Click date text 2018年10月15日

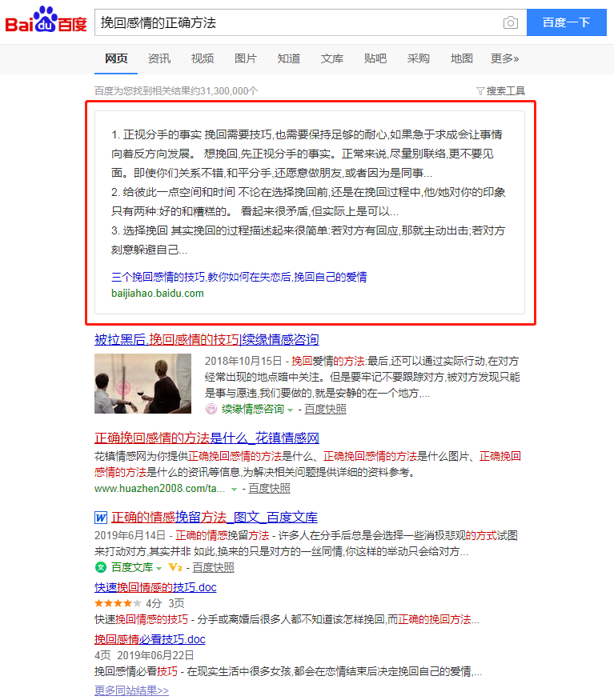tap(243, 361)
